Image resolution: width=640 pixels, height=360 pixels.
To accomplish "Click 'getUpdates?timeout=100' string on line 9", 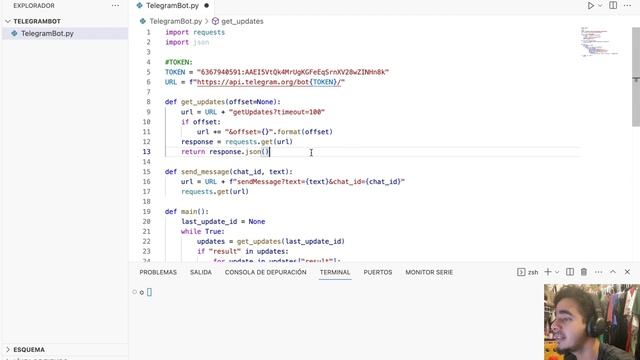I will (277, 112).
